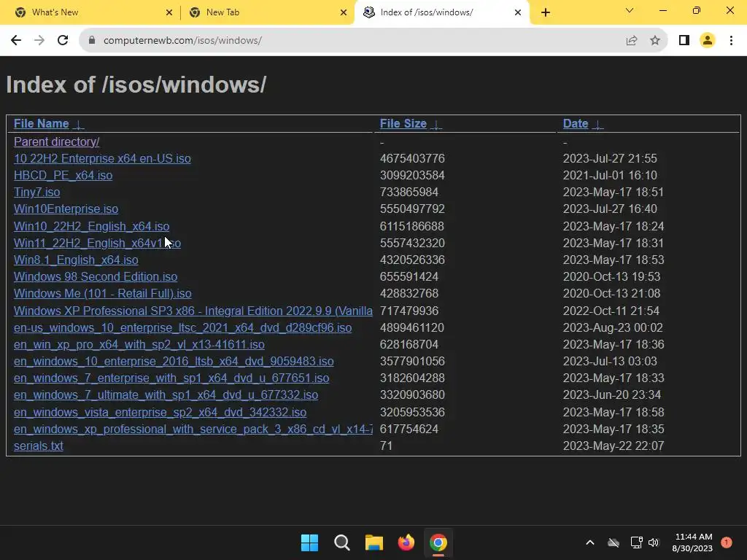Click the Win8.1_English_x64.iso link
Image resolution: width=747 pixels, height=560 pixels.
76,260
